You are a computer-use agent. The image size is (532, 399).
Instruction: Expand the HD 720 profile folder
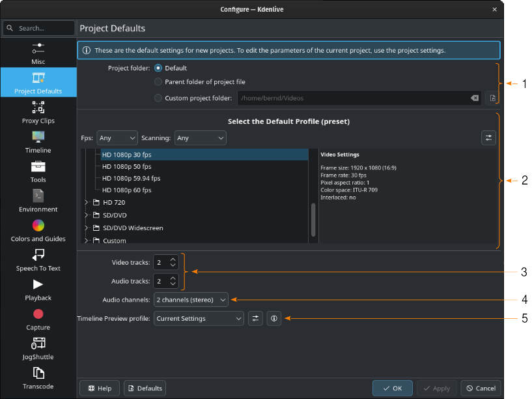click(86, 202)
